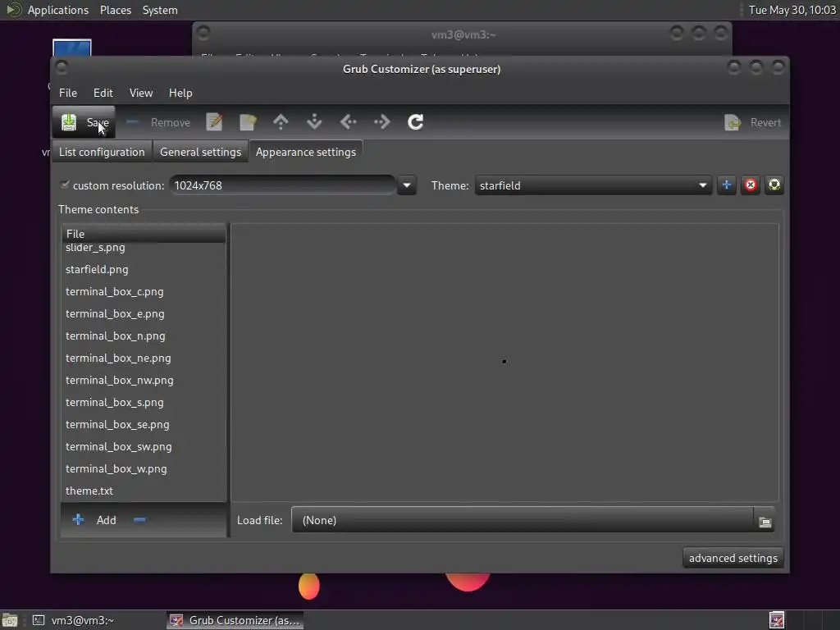This screenshot has height=630, width=840.
Task: Click the left arrow toolbar icon
Action: tap(348, 122)
